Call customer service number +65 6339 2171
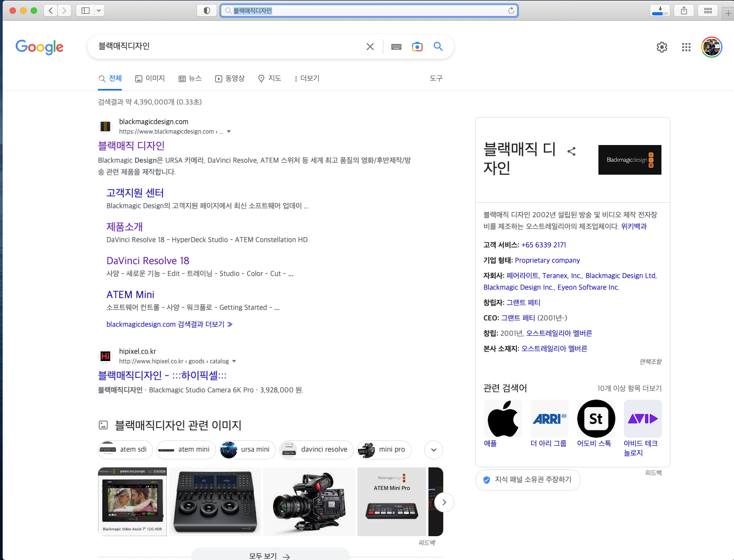The image size is (734, 560). [544, 245]
